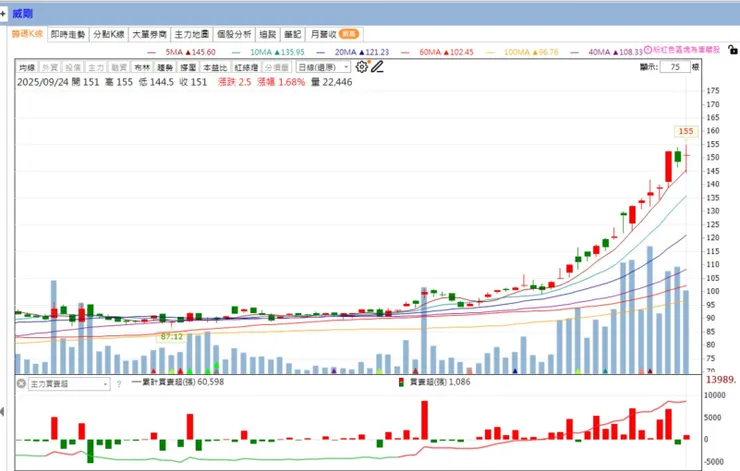Click the 13989. value at right
This screenshot has width=740, height=471.
pos(721,379)
